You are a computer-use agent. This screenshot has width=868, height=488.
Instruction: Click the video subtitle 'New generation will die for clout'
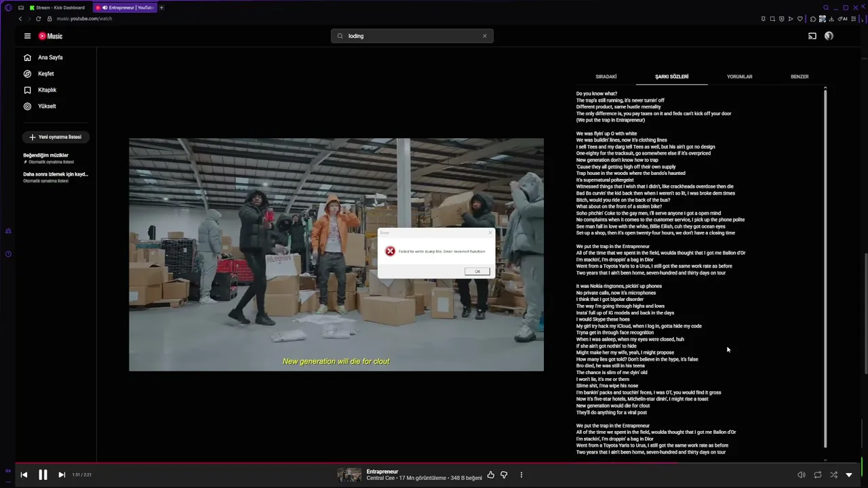click(336, 361)
